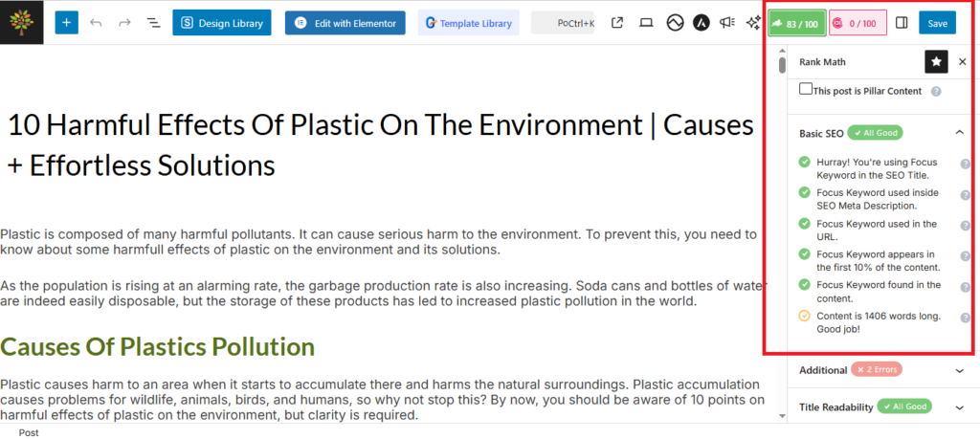Open the Design Library

point(221,22)
